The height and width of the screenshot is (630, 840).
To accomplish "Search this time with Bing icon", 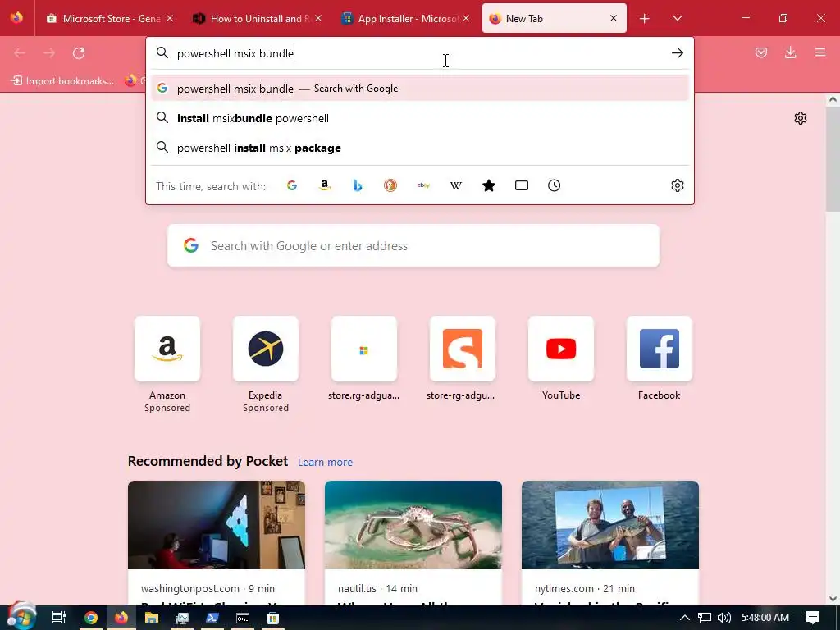I will click(x=358, y=185).
